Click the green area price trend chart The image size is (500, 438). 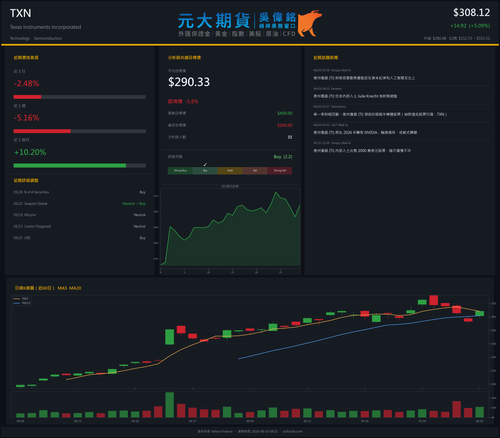(x=230, y=230)
